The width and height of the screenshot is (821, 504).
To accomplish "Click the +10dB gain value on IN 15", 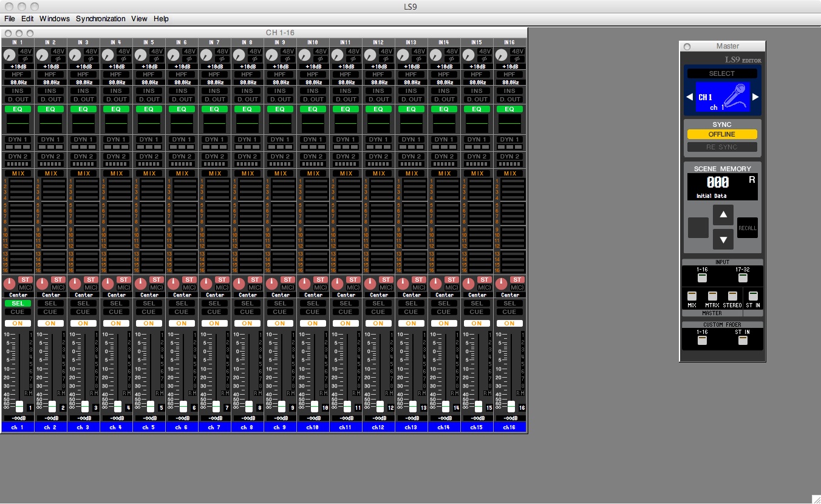I will 477,66.
